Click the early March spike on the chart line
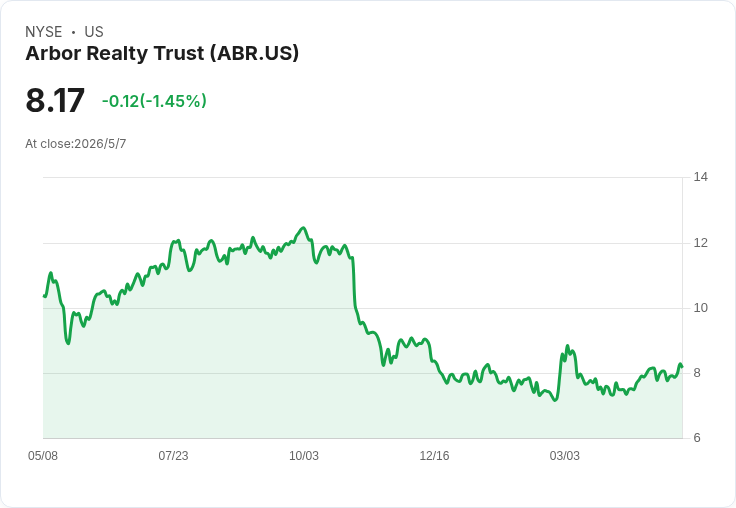This screenshot has width=736, height=508. coord(567,346)
